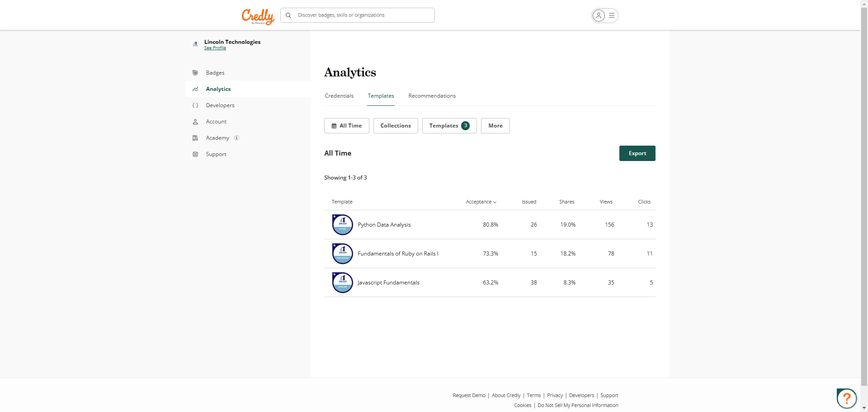Click the Export button

click(637, 153)
